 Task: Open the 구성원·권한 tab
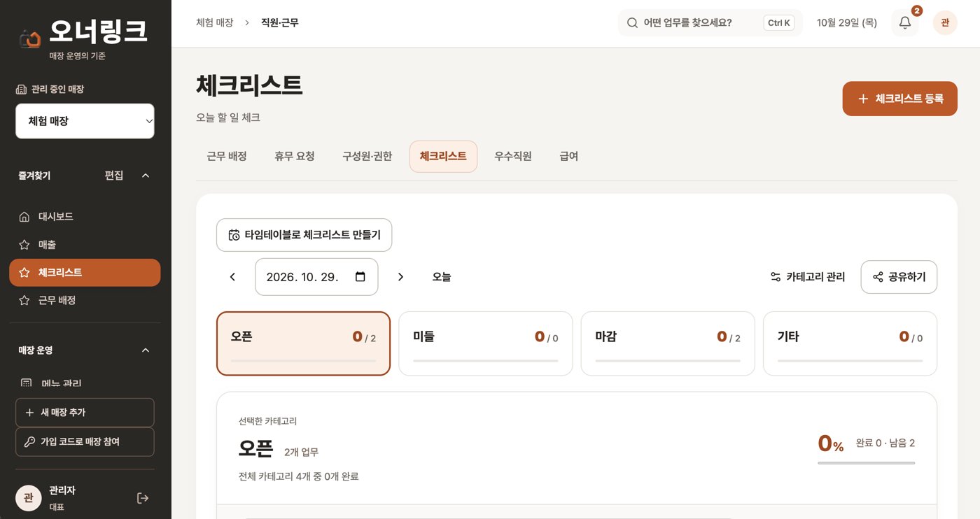pos(367,156)
